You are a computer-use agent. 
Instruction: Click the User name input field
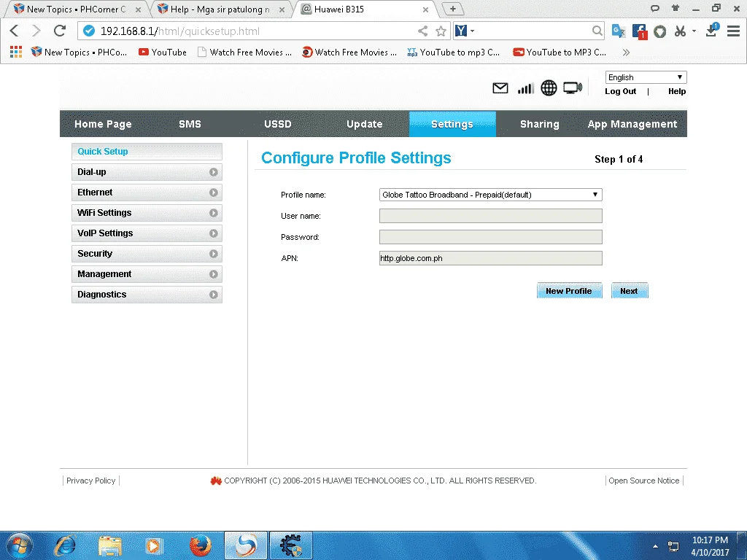[x=491, y=216]
